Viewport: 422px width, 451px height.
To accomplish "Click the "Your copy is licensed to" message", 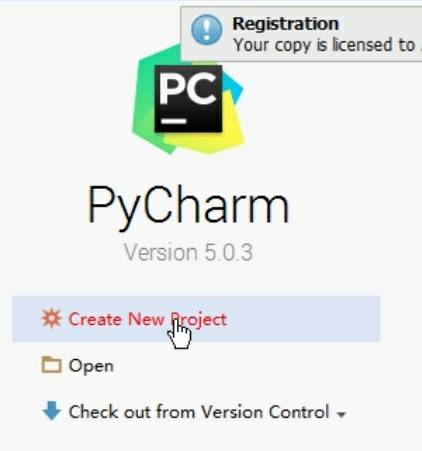I will pyautogui.click(x=324, y=45).
